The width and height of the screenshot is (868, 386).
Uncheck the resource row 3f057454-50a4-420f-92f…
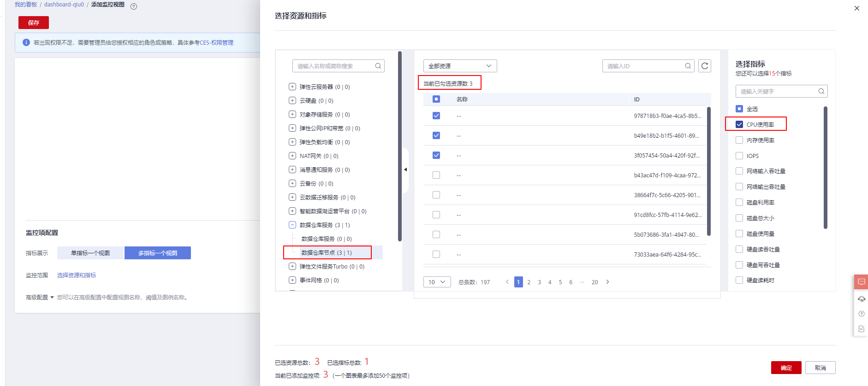point(436,155)
